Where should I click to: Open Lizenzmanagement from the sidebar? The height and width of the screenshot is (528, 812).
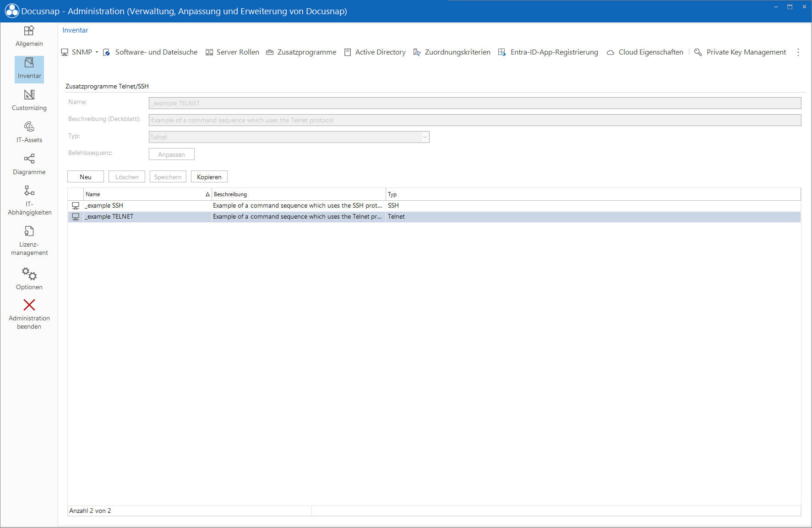click(x=29, y=241)
